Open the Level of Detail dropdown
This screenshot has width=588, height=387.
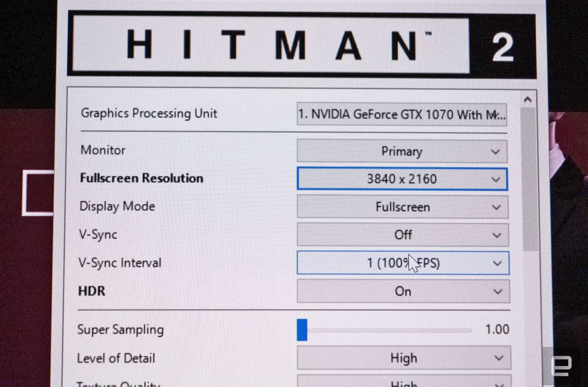coord(404,358)
